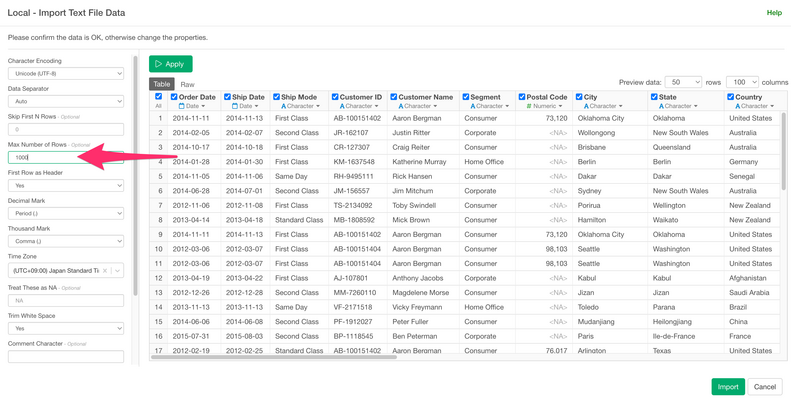Screen dimensions: 791x400
Task: Click the cell "Afghanistan"
Action: coord(748,278)
